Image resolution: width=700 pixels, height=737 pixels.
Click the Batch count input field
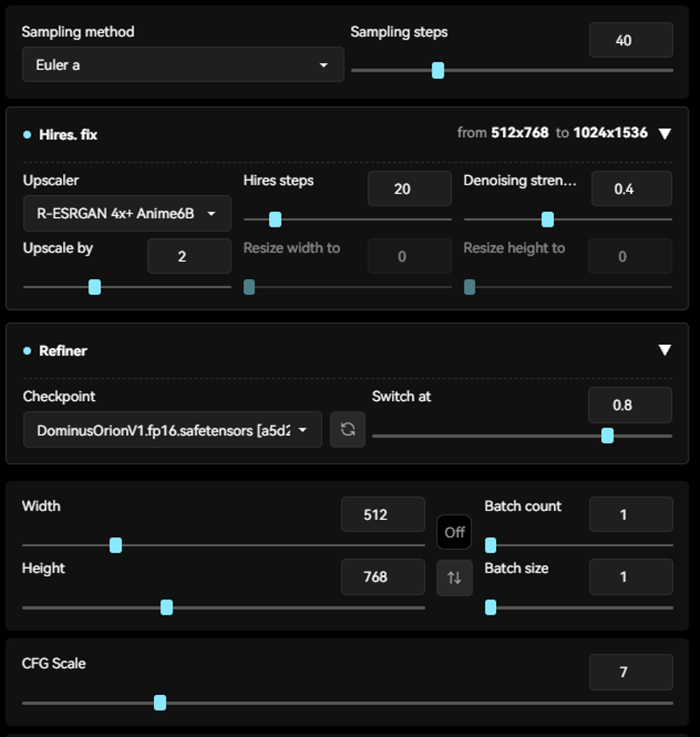coord(630,515)
